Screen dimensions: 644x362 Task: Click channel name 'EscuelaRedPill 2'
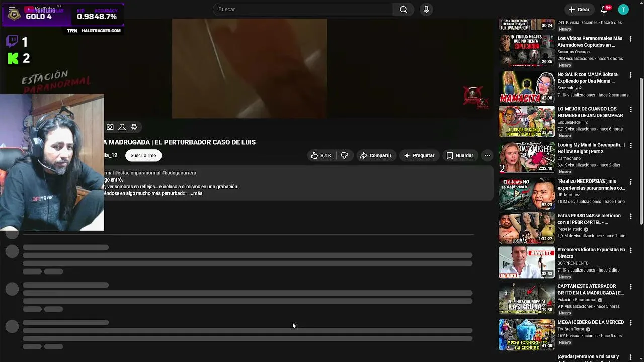click(574, 122)
